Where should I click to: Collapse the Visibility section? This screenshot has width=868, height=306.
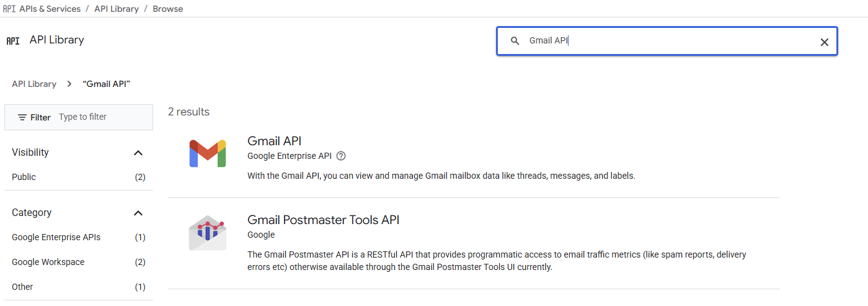point(138,153)
